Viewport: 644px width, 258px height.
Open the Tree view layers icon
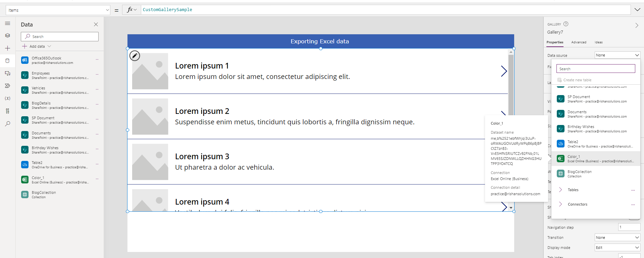coord(7,36)
